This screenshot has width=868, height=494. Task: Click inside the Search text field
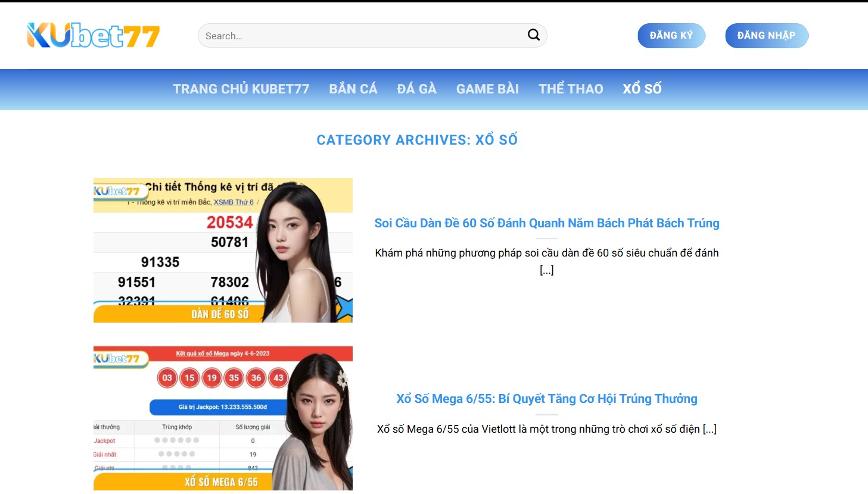[357, 36]
